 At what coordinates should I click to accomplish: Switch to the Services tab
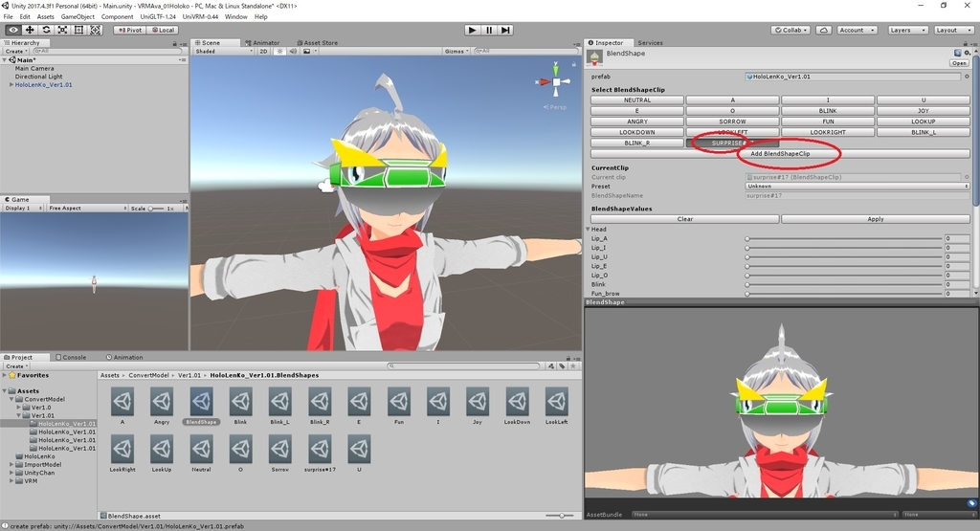[x=650, y=42]
